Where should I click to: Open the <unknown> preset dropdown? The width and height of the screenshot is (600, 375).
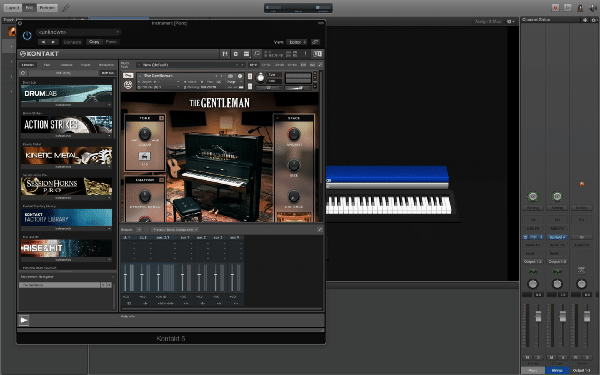[79, 32]
